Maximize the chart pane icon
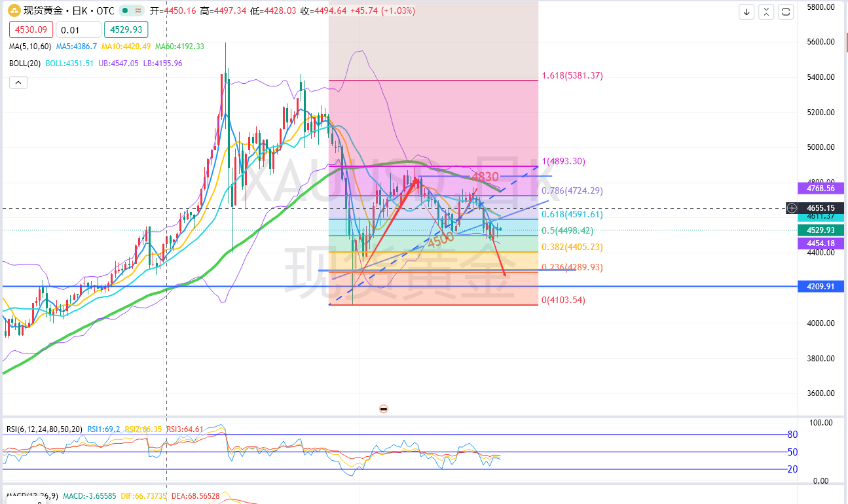 click(x=786, y=12)
